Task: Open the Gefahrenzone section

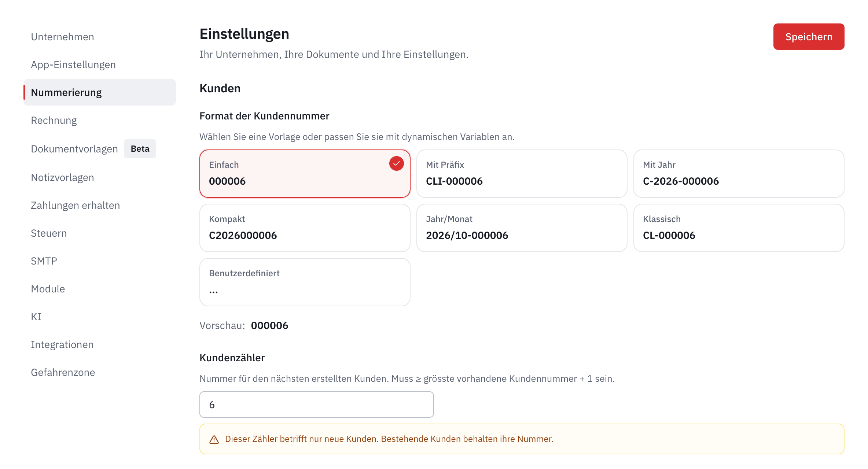Action: [x=99, y=372]
